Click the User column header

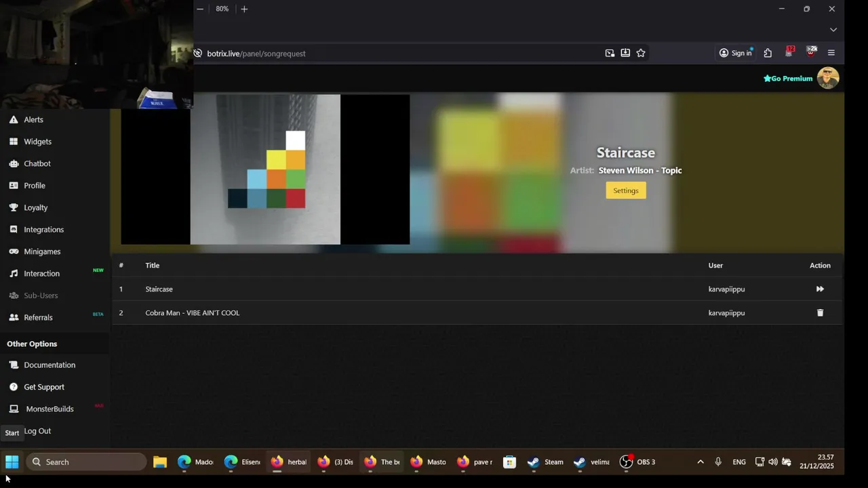(715, 266)
